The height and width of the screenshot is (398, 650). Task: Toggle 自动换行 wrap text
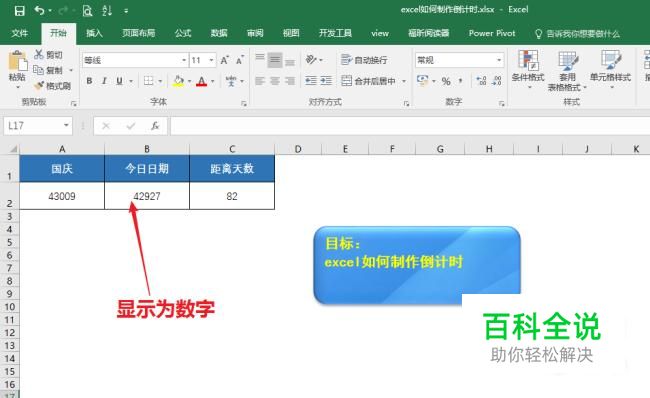(x=364, y=60)
